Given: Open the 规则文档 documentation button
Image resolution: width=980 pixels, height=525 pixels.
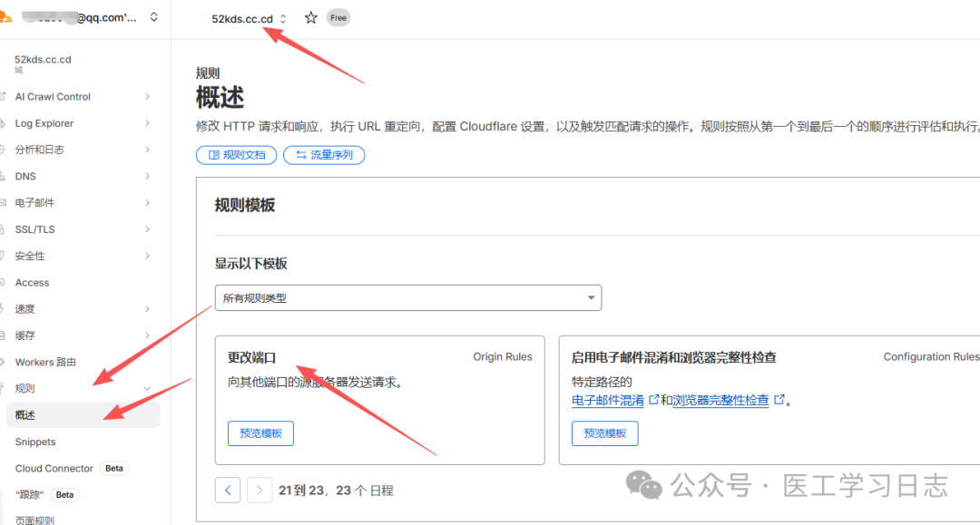Looking at the screenshot, I should pos(236,155).
